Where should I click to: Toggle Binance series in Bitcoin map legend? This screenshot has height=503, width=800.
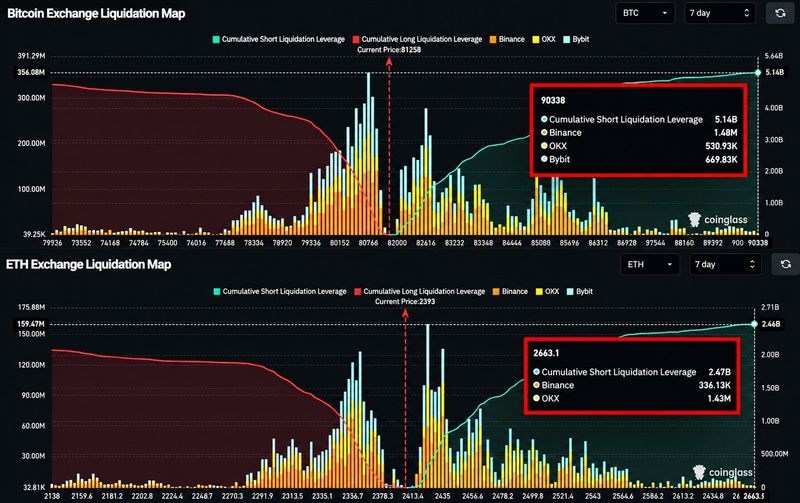pyautogui.click(x=507, y=39)
